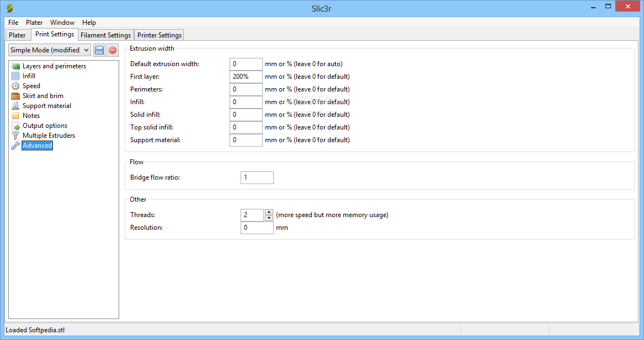Select the Notes page
This screenshot has width=644, height=340.
click(x=31, y=116)
